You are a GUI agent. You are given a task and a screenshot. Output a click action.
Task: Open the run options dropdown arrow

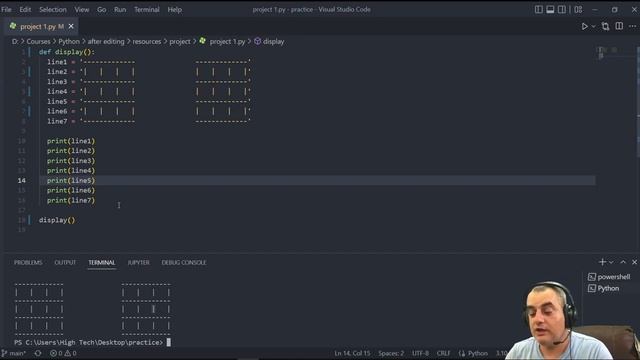point(593,27)
